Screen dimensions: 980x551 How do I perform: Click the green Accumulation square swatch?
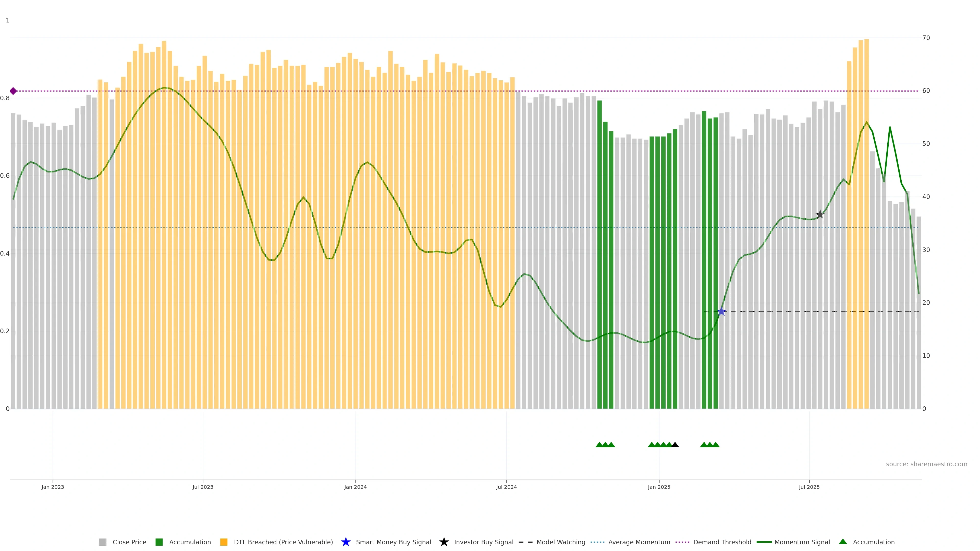(159, 542)
